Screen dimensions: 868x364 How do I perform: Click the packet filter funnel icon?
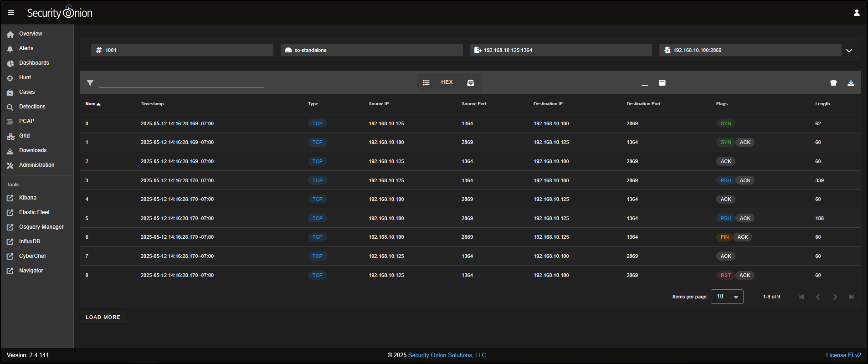point(90,83)
